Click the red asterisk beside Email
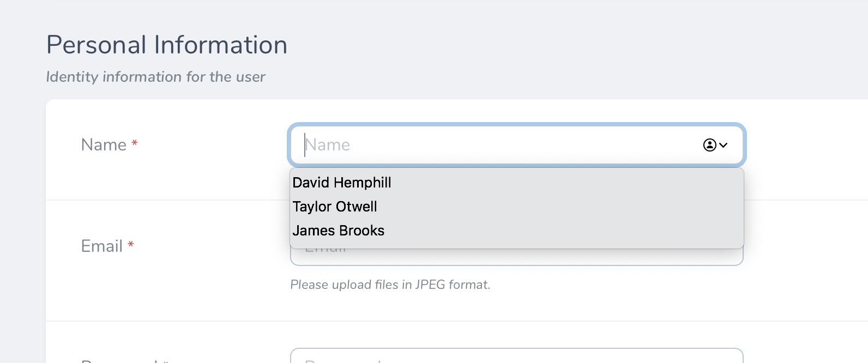 (131, 245)
